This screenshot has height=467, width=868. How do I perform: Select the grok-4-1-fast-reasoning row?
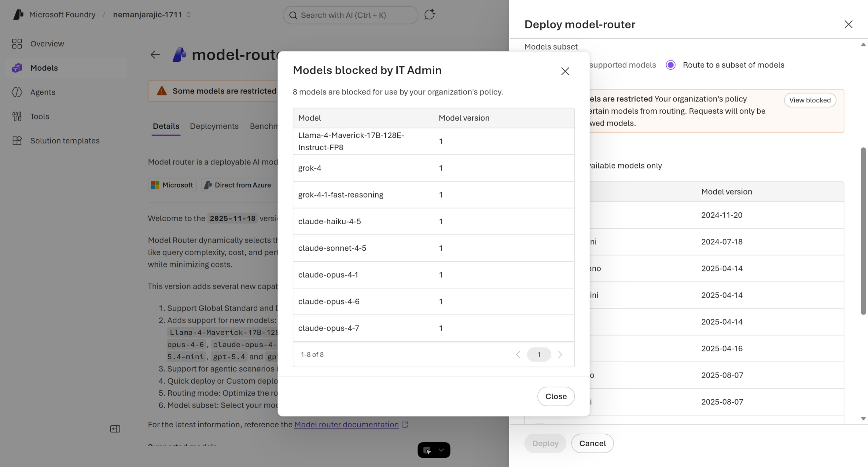click(x=434, y=195)
